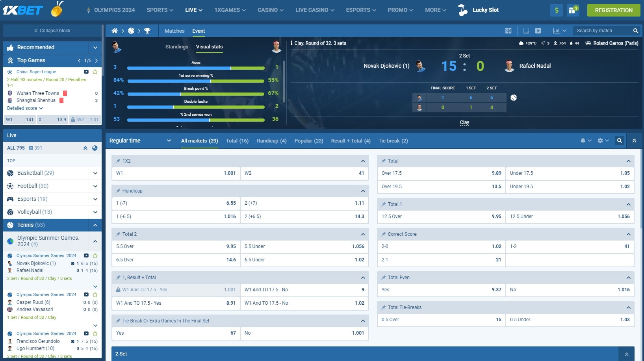Image resolution: width=644 pixels, height=361 pixels.
Task: Switch to the Standings tab
Action: point(176,47)
